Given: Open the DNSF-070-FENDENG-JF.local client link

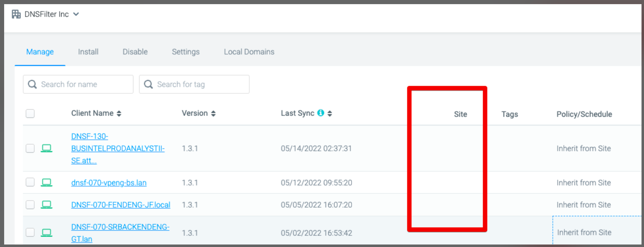Looking at the screenshot, I should coord(121,205).
